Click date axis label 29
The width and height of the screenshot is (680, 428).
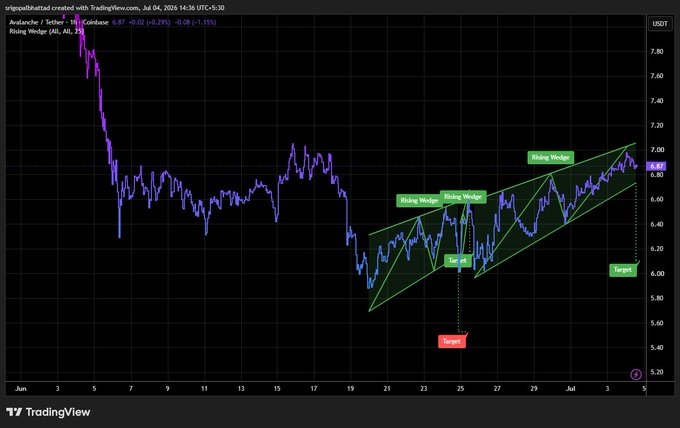534,389
